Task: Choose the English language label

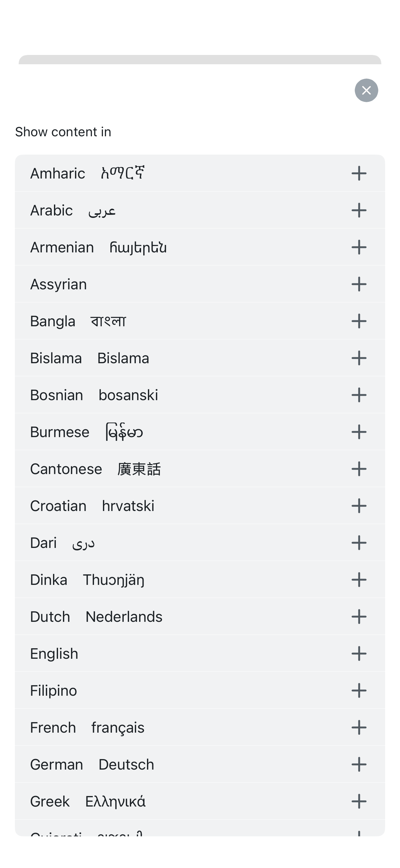Action: (x=54, y=654)
